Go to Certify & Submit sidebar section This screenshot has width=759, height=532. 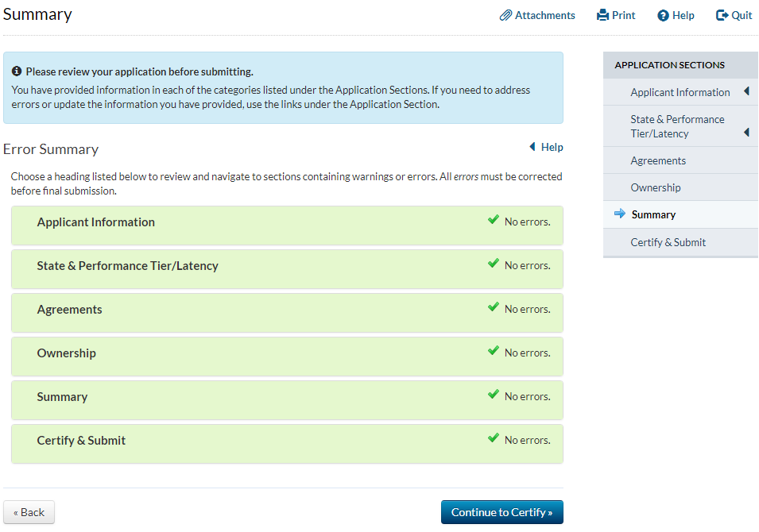(668, 242)
